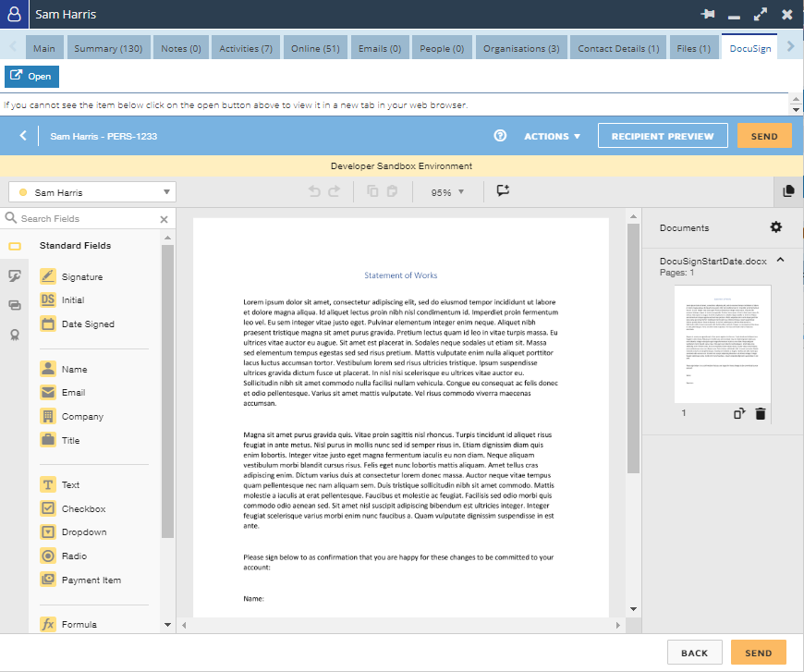Select the DocuSign tab
This screenshot has height=672, width=804.
[x=749, y=48]
